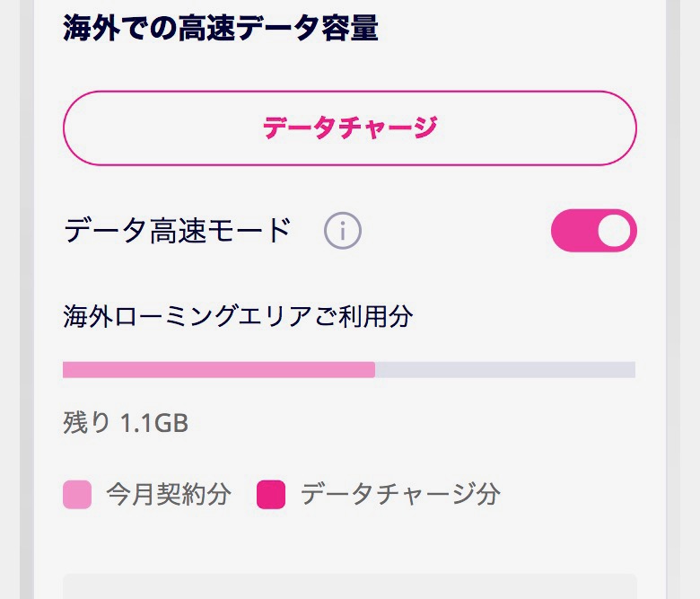
Task: Click the right end of the usage bar
Action: click(631, 370)
